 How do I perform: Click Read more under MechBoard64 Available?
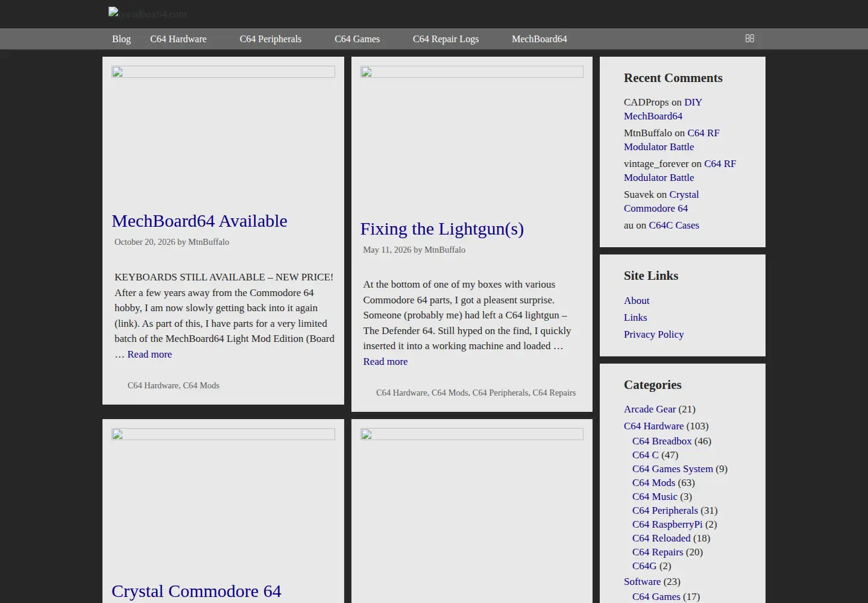coord(149,354)
